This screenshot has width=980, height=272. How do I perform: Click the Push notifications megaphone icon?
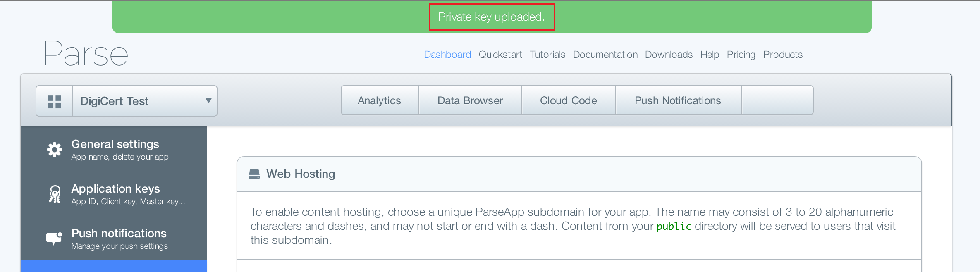pyautogui.click(x=54, y=238)
